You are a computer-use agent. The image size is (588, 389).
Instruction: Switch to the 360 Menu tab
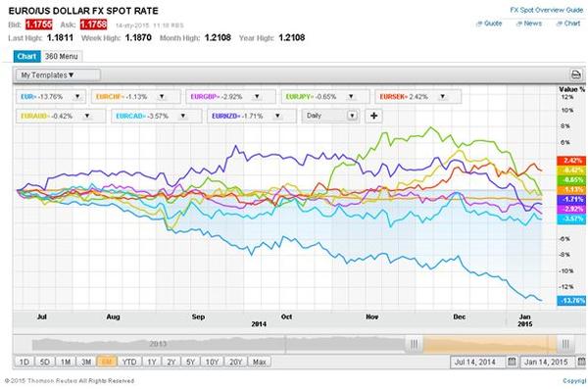pyautogui.click(x=62, y=56)
